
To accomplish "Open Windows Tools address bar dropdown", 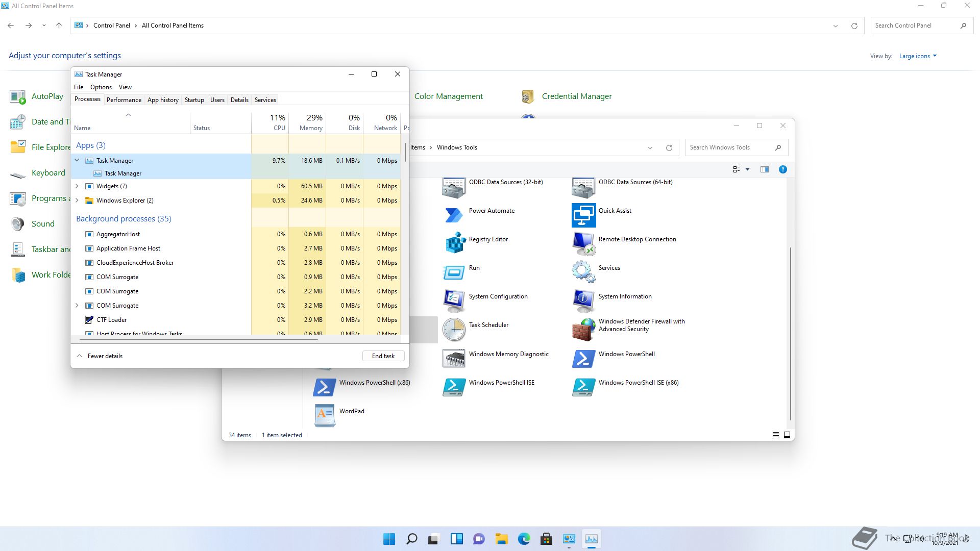I will (650, 148).
